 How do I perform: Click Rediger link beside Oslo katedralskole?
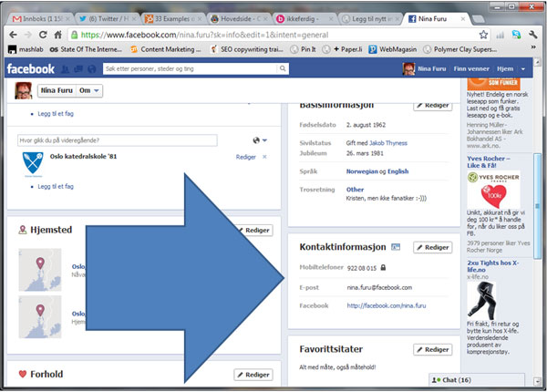[245, 157]
